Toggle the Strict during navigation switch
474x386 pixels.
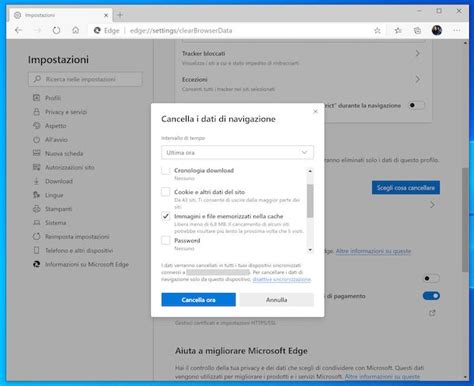(x=416, y=105)
